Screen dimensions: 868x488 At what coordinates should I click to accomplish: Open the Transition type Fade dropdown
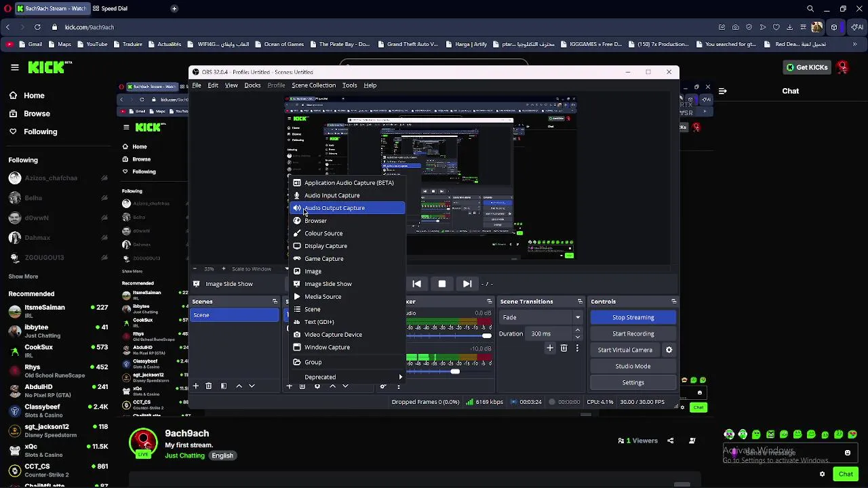[540, 317]
